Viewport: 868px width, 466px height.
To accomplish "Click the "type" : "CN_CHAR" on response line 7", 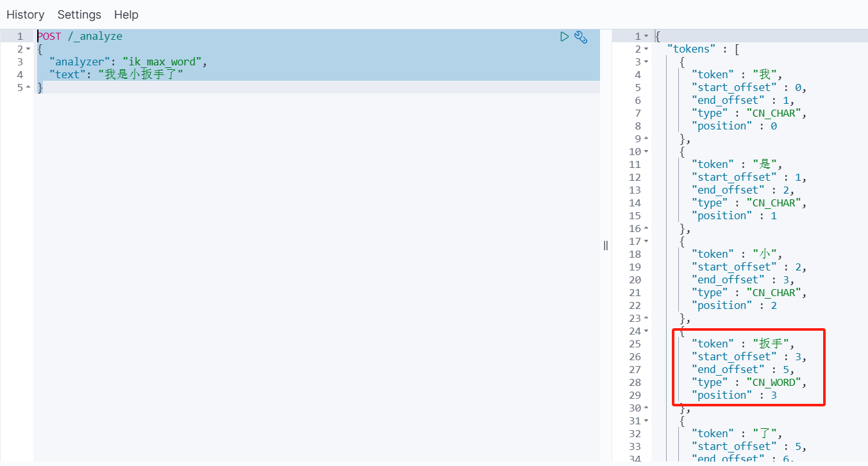I will tap(749, 113).
